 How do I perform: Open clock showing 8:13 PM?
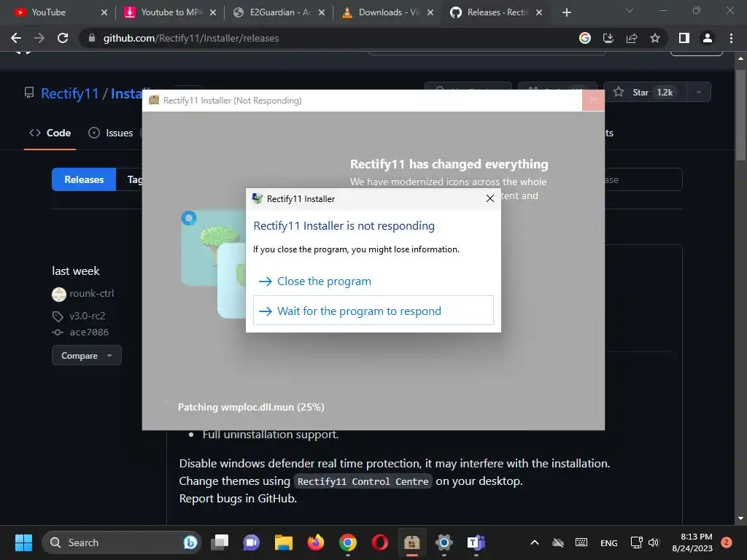(692, 542)
